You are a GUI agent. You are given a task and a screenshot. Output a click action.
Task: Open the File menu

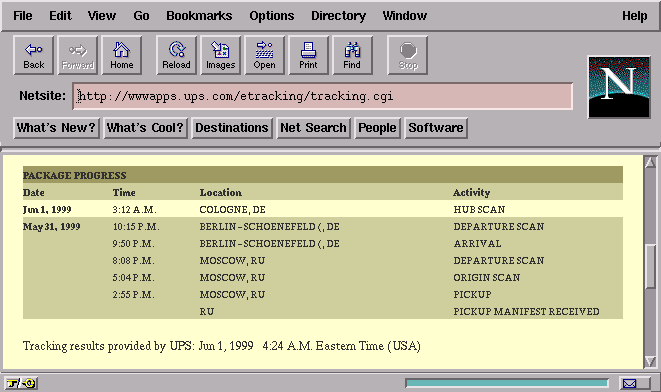coord(23,16)
